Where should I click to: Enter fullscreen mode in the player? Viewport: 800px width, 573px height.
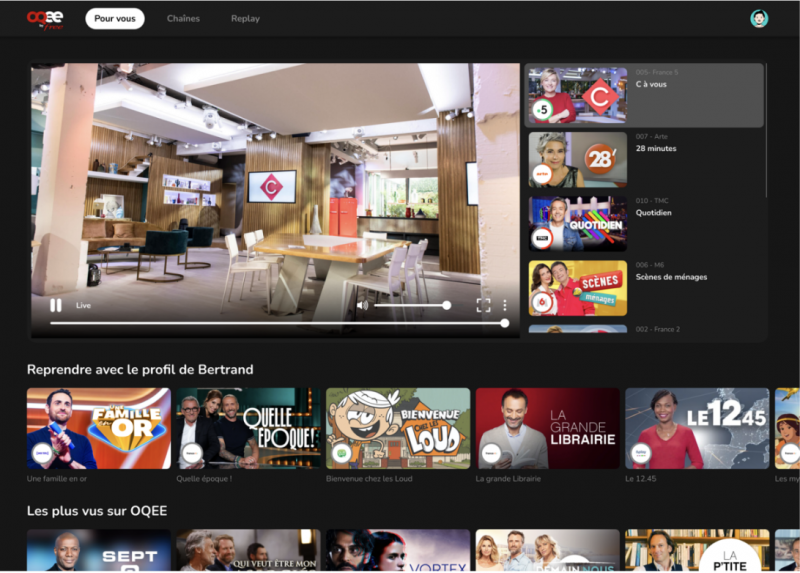click(x=483, y=305)
